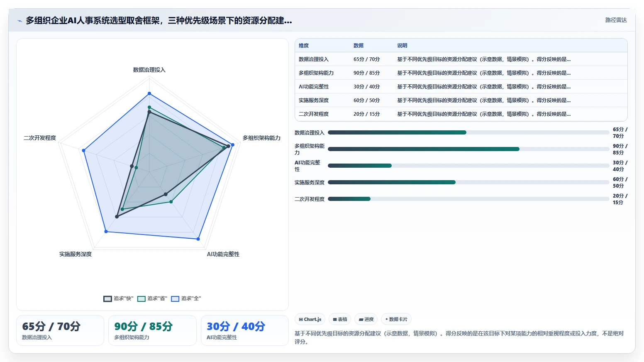Click the small icon before the page title
This screenshot has width=644, height=362.
click(20, 21)
